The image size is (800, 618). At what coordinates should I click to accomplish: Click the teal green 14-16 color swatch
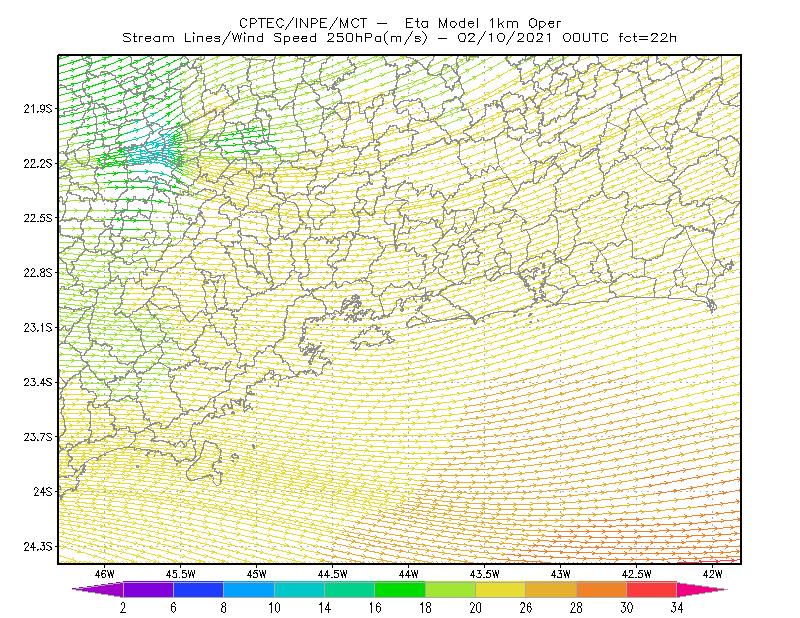(x=349, y=589)
